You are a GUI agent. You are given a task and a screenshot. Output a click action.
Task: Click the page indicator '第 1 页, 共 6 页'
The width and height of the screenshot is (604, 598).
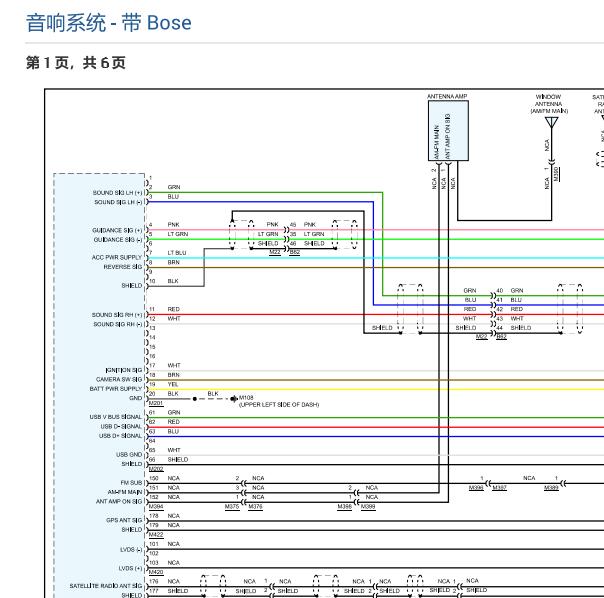click(76, 63)
